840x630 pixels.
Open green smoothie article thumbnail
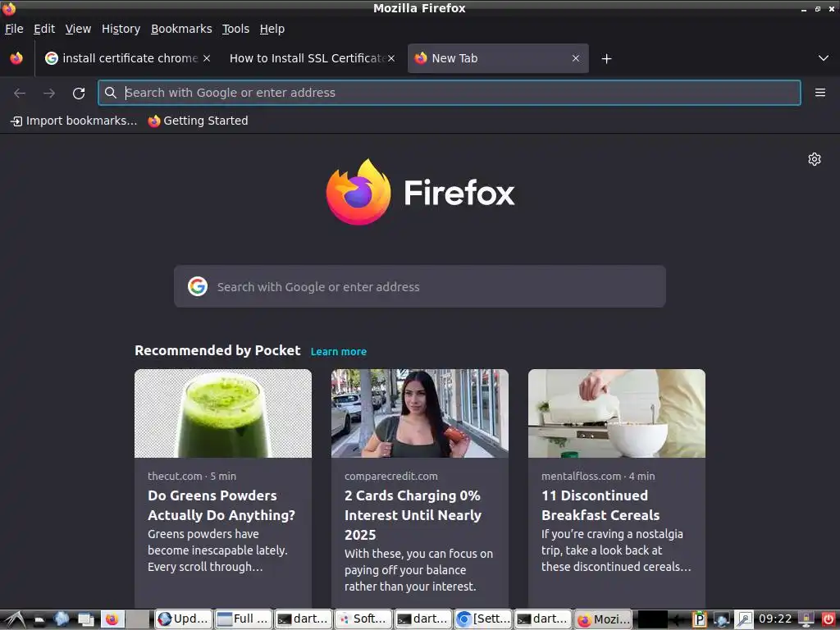[223, 413]
